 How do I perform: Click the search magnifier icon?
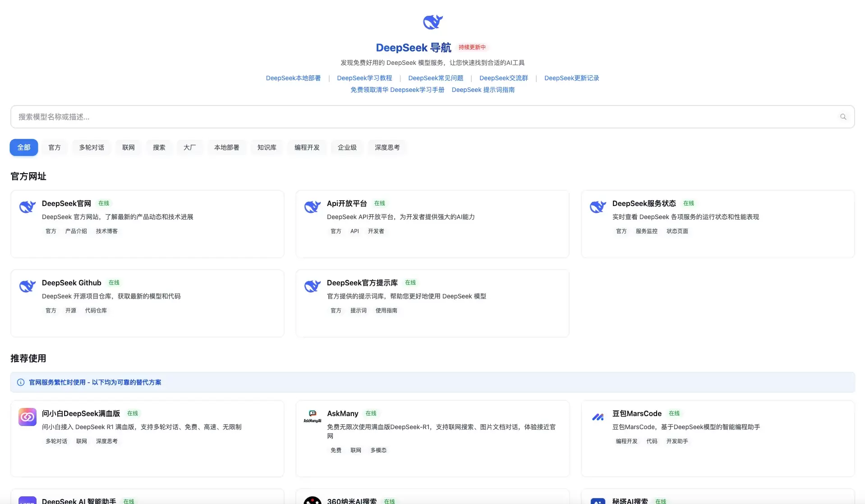coord(843,117)
